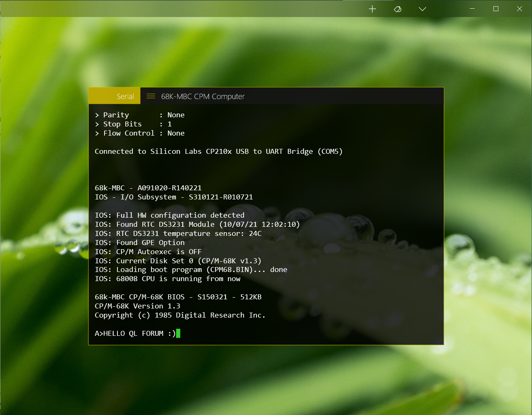Screen dimensions: 532x415
Task: Click 'Connected to Silicon Labs CP210x' line
Action: (x=219, y=151)
